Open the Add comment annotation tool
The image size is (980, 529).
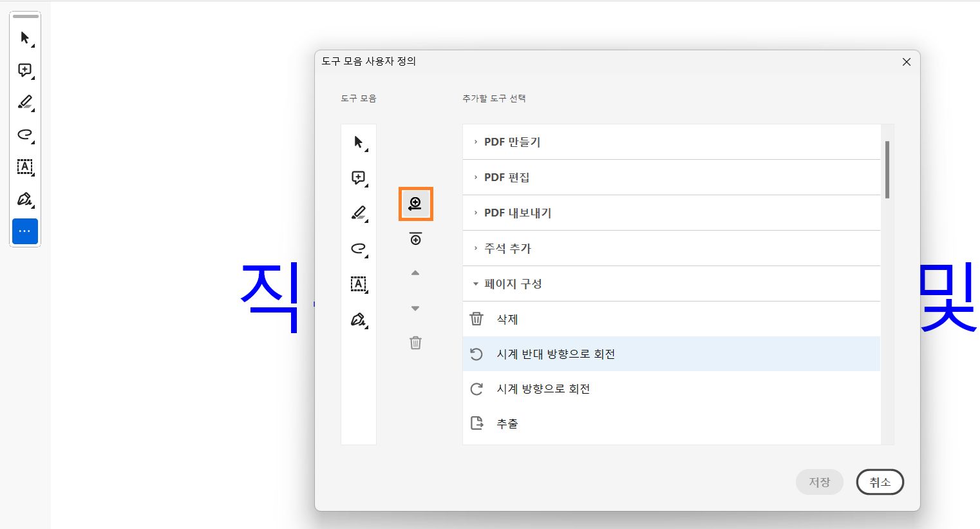[x=25, y=70]
